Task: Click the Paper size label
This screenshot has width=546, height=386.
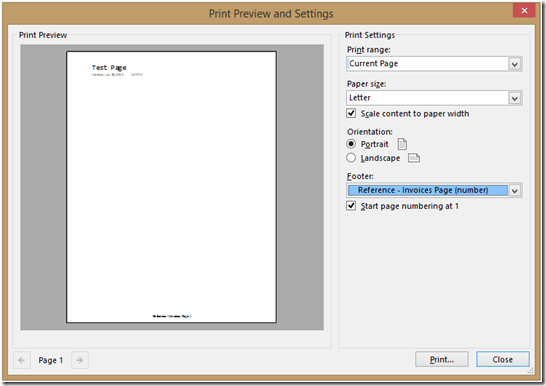Action: click(366, 84)
